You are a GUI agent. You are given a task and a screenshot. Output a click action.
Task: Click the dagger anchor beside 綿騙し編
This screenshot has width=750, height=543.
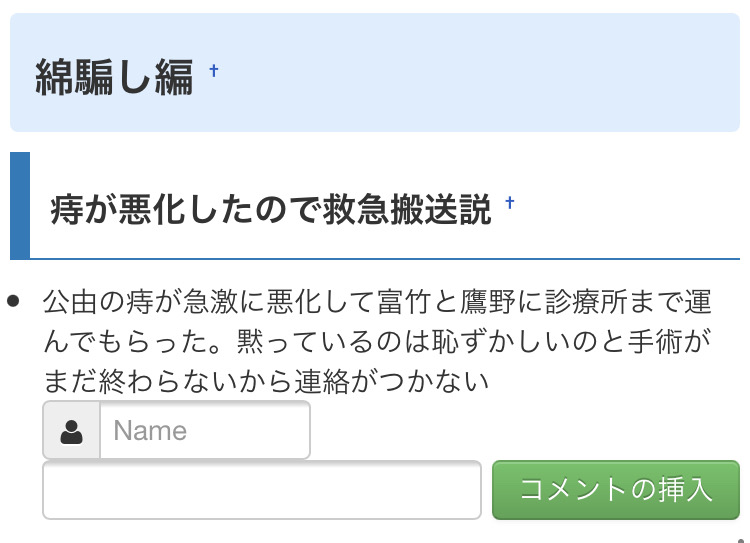click(213, 71)
